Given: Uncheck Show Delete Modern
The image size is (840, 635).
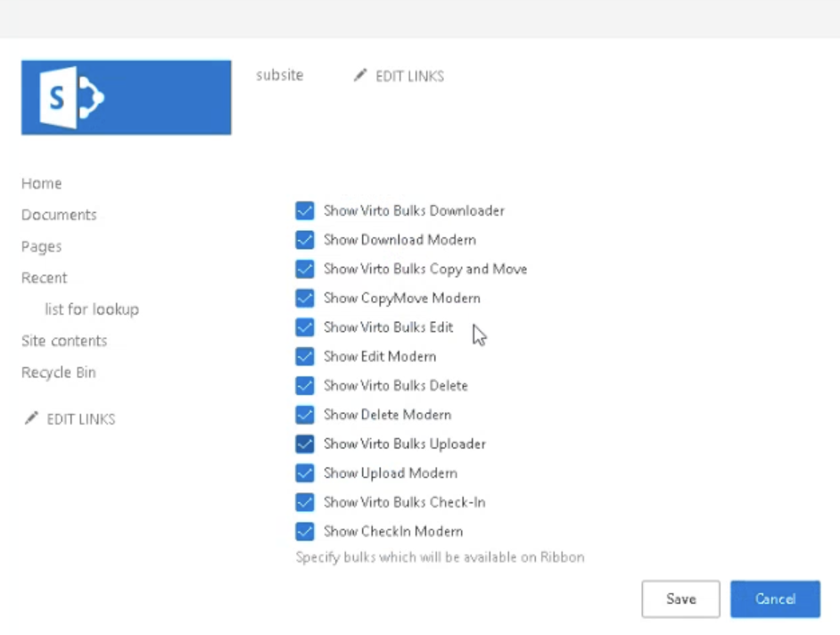Looking at the screenshot, I should click(x=305, y=415).
